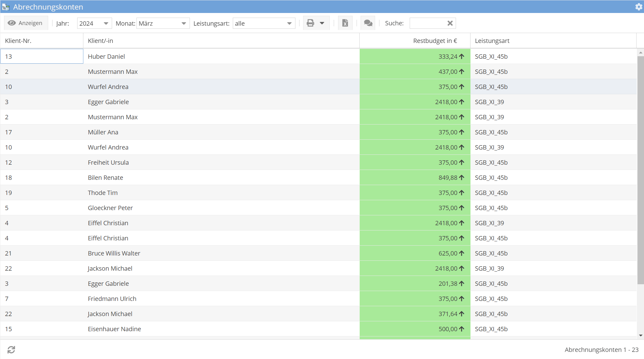
Task: Clear search with the X icon
Action: tap(450, 23)
